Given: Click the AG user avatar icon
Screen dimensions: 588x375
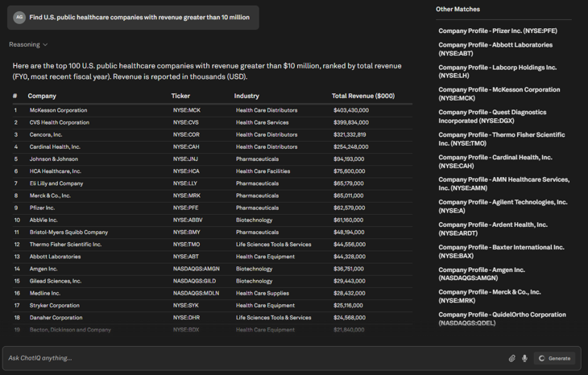Looking at the screenshot, I should [x=19, y=17].
